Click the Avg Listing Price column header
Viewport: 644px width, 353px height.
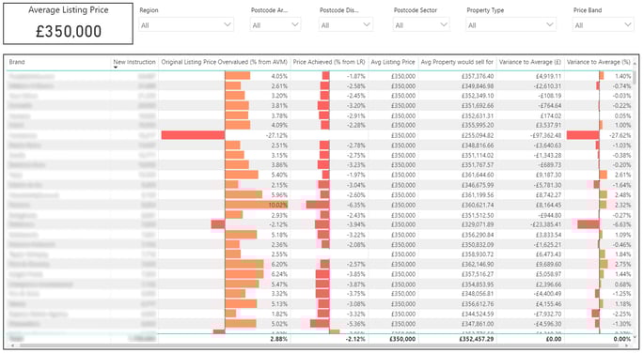(x=393, y=62)
